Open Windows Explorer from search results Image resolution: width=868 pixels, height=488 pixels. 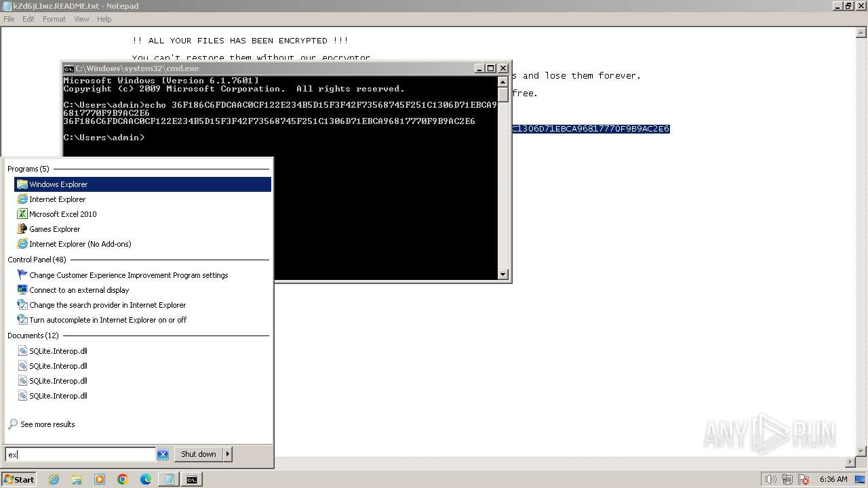(x=142, y=184)
